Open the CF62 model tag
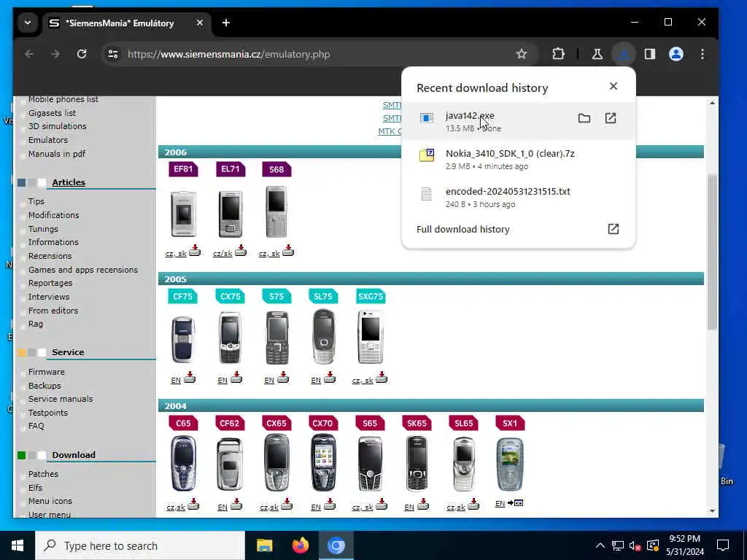 point(230,423)
